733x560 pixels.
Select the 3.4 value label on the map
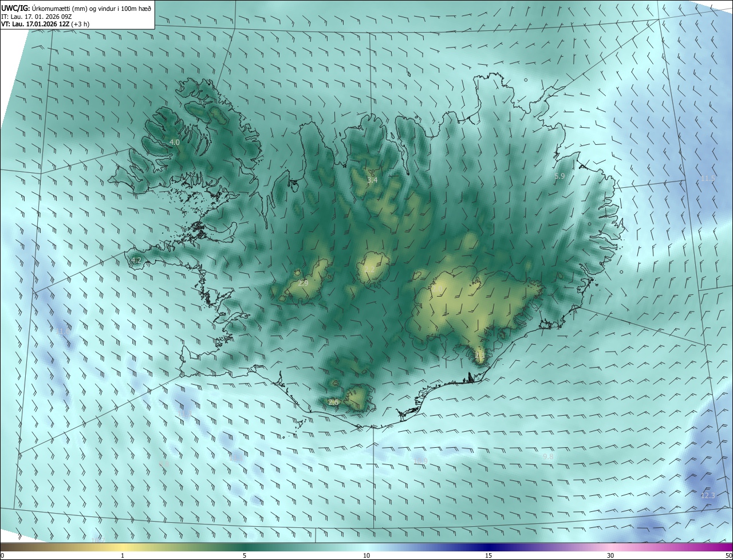[x=372, y=180]
